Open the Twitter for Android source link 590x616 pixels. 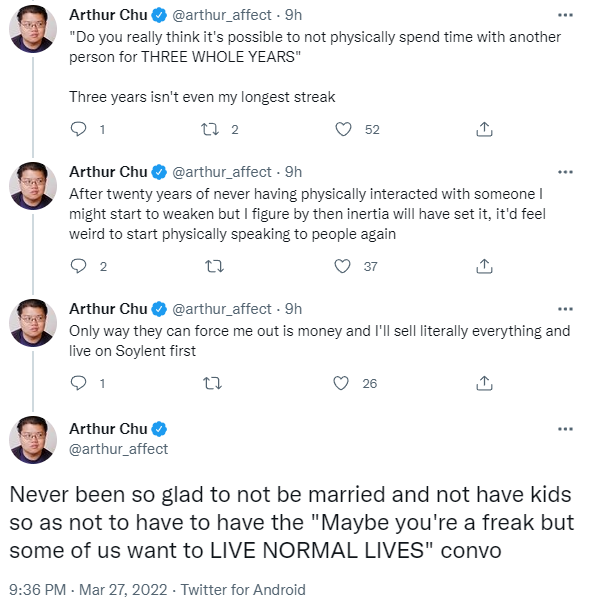(243, 590)
